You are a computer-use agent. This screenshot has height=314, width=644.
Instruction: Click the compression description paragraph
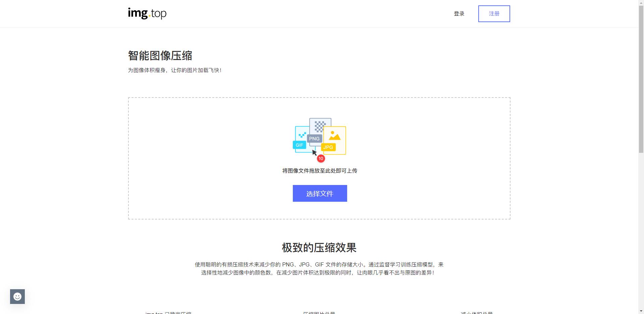[x=320, y=268]
